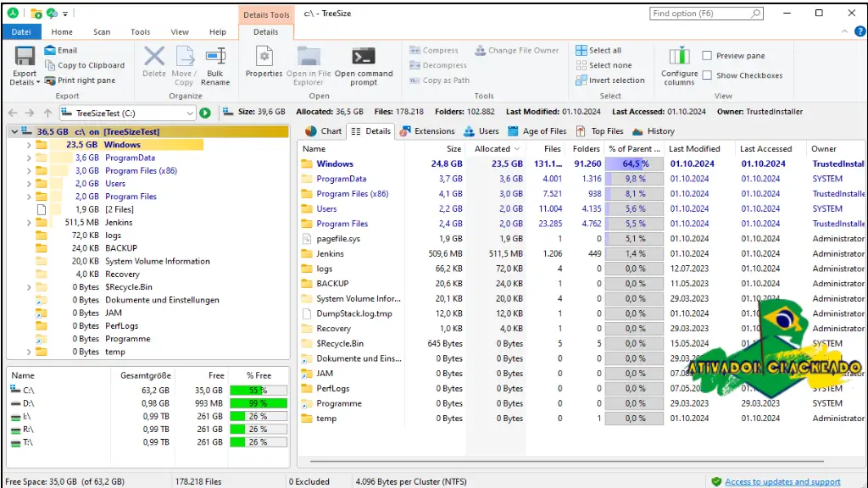Click Select none in ribbon

(x=604, y=65)
